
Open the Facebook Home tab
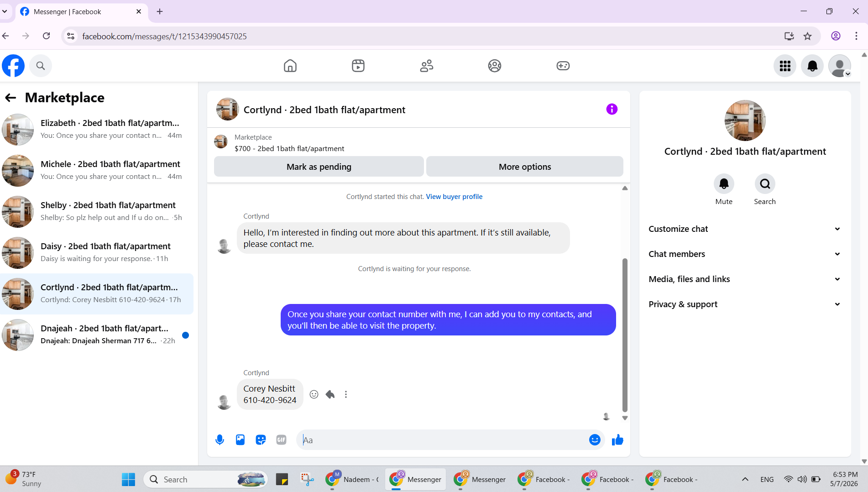click(x=290, y=66)
